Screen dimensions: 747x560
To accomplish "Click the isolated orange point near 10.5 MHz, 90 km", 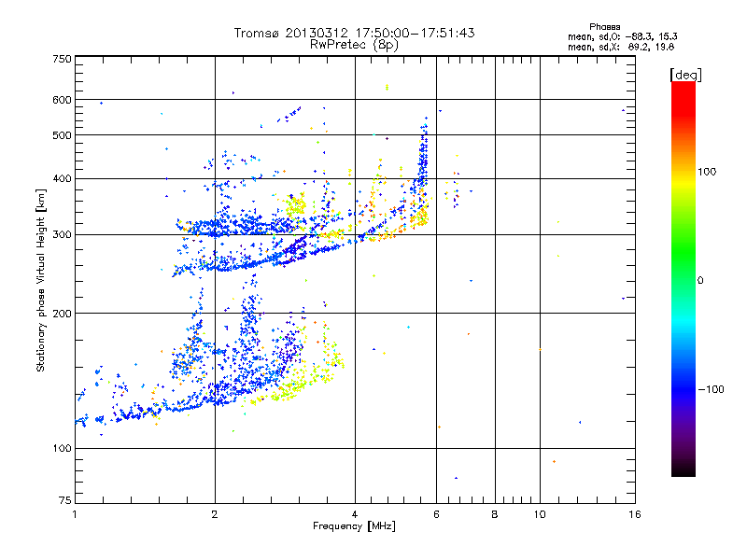I will [554, 461].
